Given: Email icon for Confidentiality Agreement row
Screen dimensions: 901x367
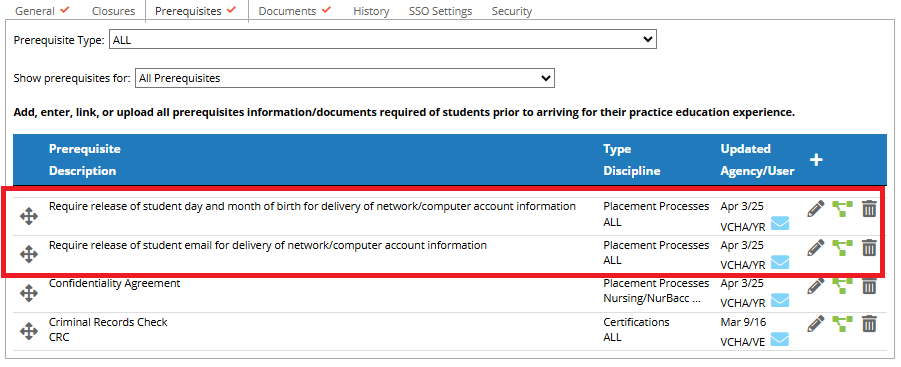Looking at the screenshot, I should click(780, 300).
